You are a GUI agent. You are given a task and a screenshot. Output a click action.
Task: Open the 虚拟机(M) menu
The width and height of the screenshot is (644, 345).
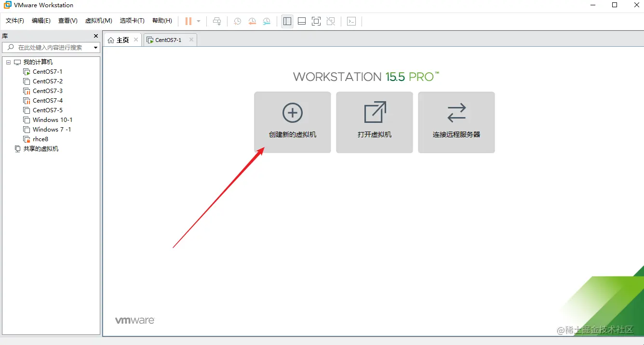point(99,21)
